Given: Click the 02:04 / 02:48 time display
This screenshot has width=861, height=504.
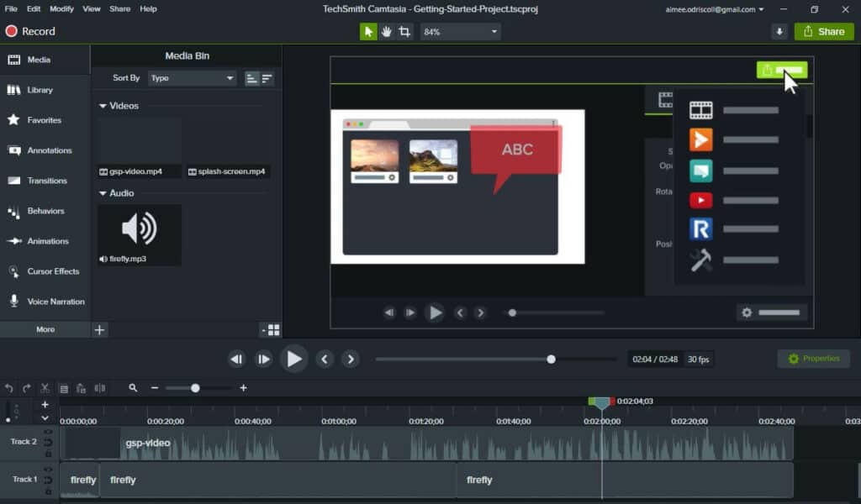Looking at the screenshot, I should click(654, 360).
